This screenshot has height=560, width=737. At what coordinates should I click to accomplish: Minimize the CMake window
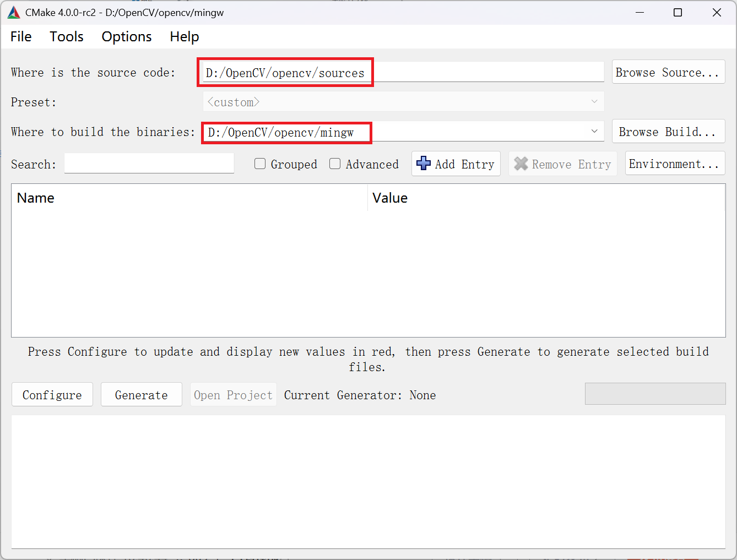tap(640, 13)
